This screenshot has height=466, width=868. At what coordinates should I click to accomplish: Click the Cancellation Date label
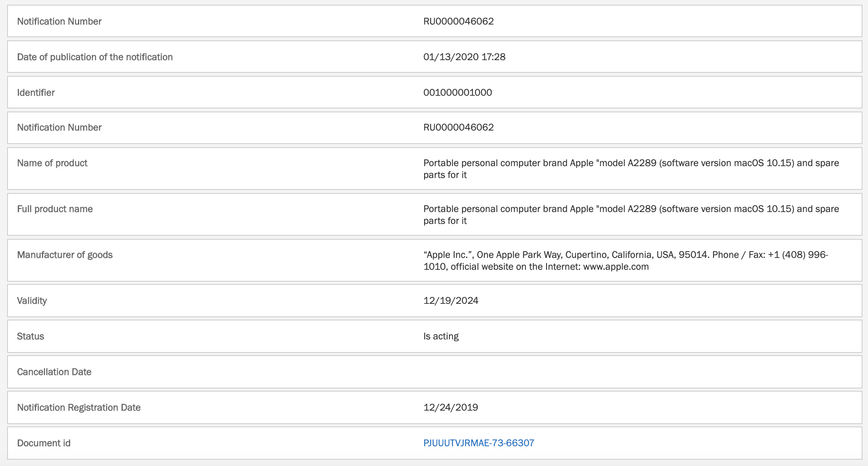click(54, 372)
